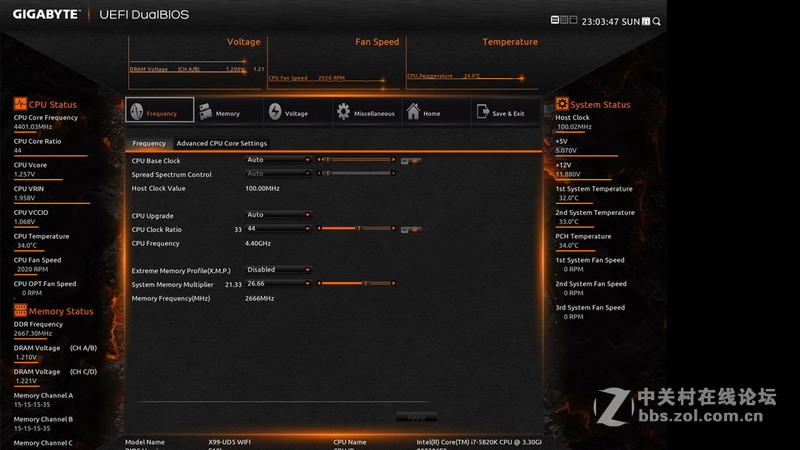Click CPU VCCIO 1.068V reading
Image resolution: width=800 pixels, height=450 pixels.
pos(24,222)
